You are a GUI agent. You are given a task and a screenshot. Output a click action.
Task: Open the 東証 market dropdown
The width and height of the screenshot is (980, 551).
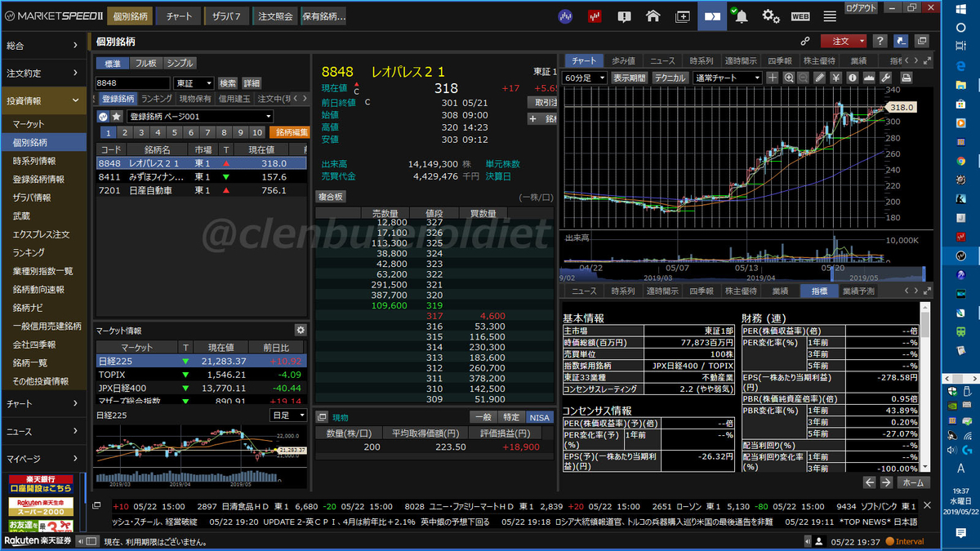(194, 83)
